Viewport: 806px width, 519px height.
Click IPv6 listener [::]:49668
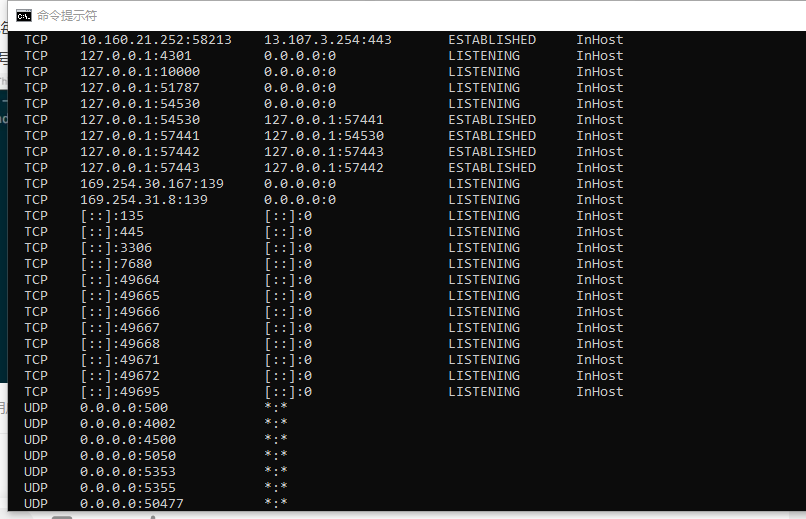tap(120, 343)
